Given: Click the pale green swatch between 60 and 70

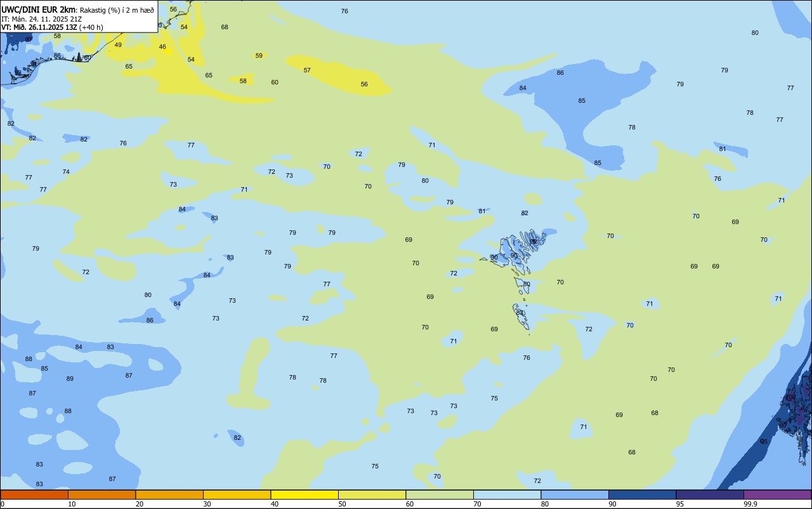Looking at the screenshot, I should (x=440, y=494).
